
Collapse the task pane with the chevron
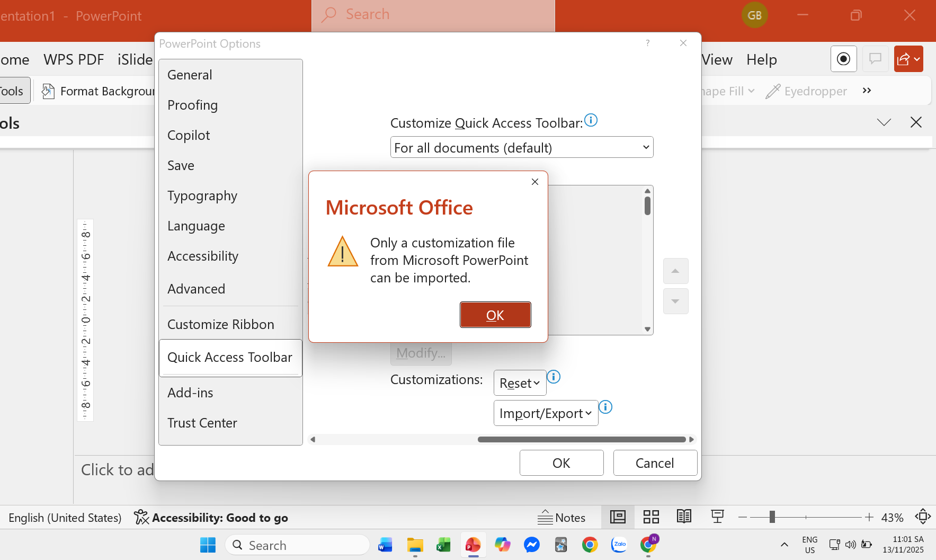884,122
